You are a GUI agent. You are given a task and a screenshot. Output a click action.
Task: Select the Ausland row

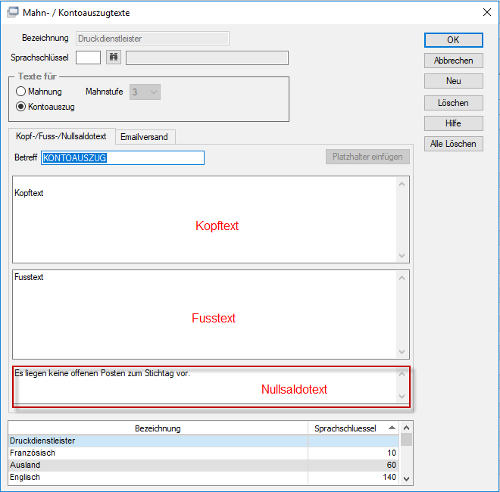(203, 465)
